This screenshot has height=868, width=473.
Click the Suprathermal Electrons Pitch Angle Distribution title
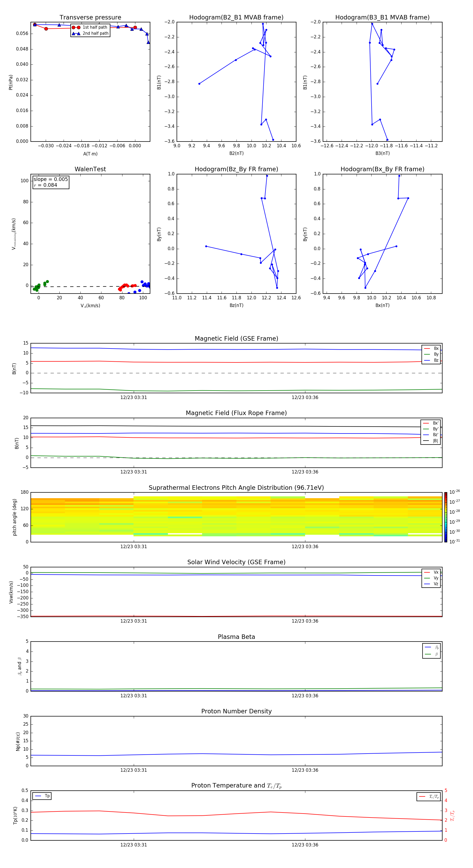236,488
